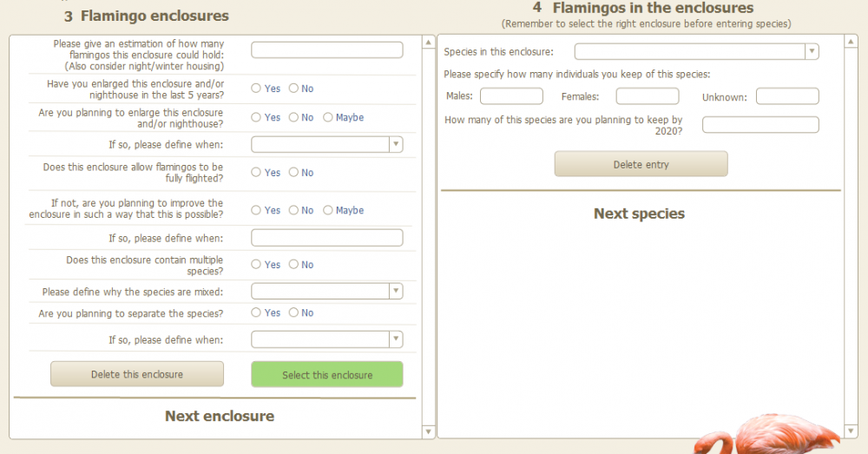Pick No for planning to improve the enclosure
868x454 pixels.
click(293, 210)
